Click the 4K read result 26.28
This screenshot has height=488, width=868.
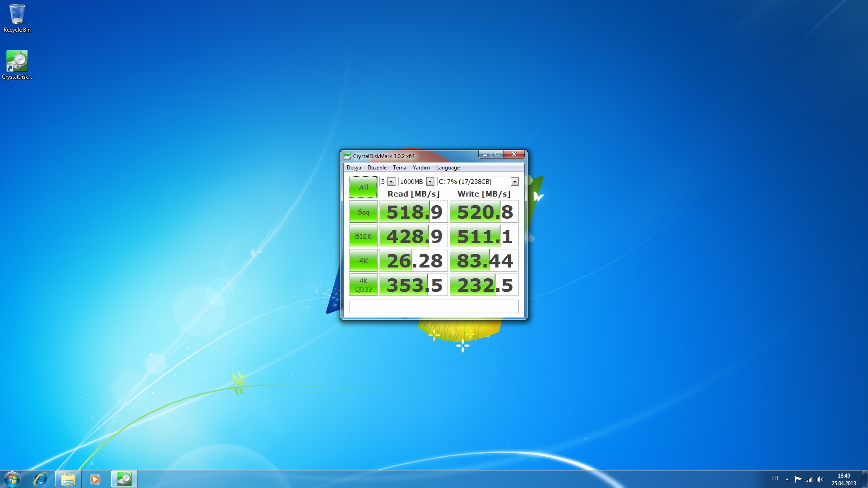pyautogui.click(x=413, y=261)
